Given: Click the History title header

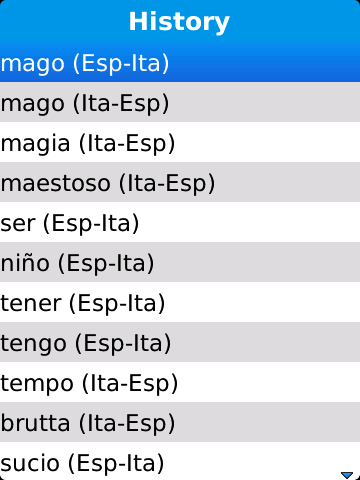Looking at the screenshot, I should click(x=179, y=22).
